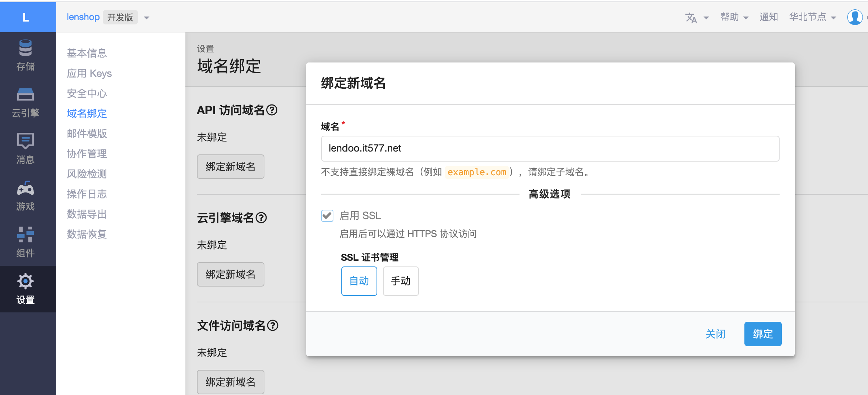Screen dimensions: 868x395
Task: Select 自动 SSL certificate management
Action: pos(359,281)
